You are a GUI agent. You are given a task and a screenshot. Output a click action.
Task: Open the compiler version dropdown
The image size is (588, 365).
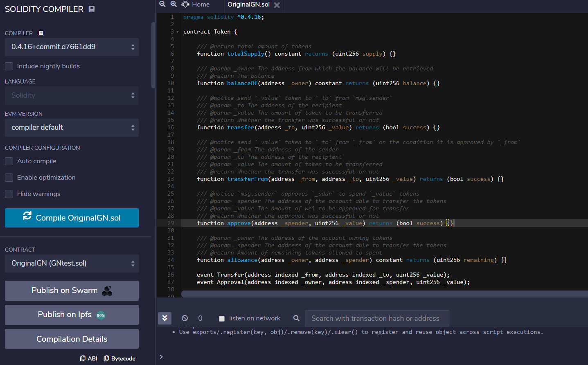click(x=72, y=47)
